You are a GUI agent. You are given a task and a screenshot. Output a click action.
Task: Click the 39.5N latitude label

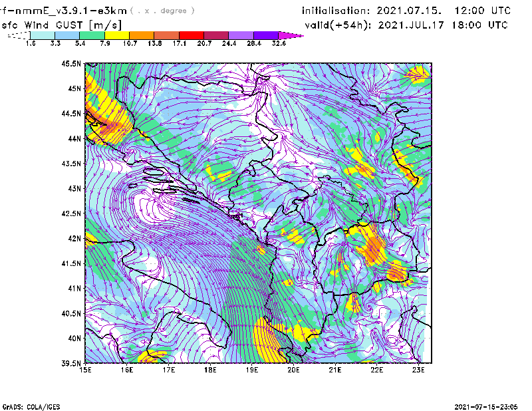click(71, 363)
